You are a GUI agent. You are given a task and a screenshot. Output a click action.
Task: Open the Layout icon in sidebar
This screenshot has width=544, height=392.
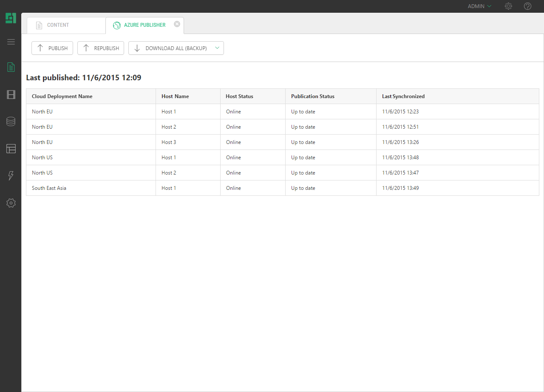tap(11, 149)
